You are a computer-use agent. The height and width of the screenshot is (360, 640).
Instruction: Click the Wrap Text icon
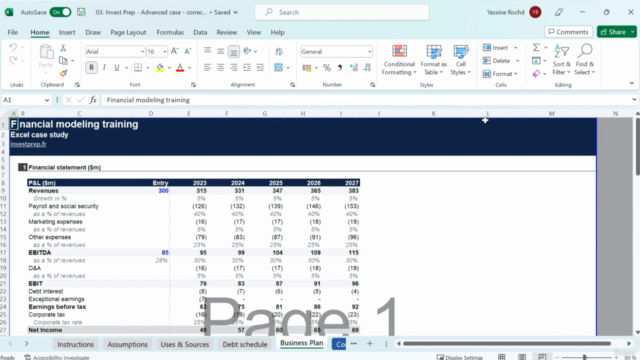(x=279, y=51)
